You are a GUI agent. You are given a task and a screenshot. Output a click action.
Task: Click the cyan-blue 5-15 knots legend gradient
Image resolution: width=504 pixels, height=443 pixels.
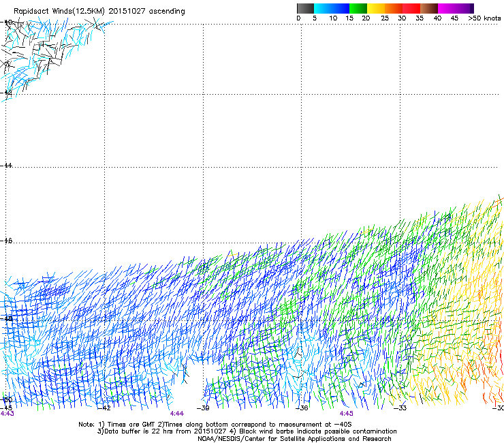click(332, 8)
